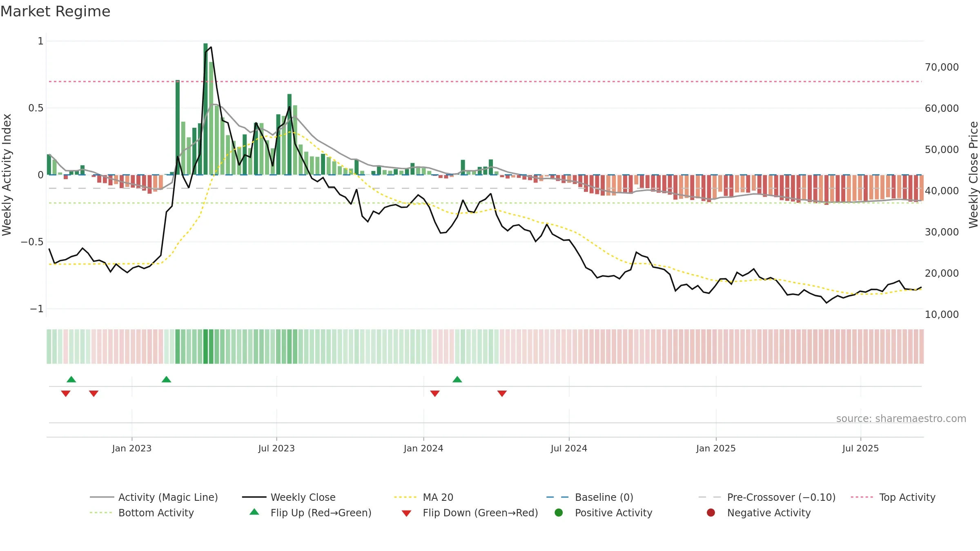Screen dimensions: 980x551
Task: Click the Weekly Close Price axis label
Action: [x=973, y=175]
